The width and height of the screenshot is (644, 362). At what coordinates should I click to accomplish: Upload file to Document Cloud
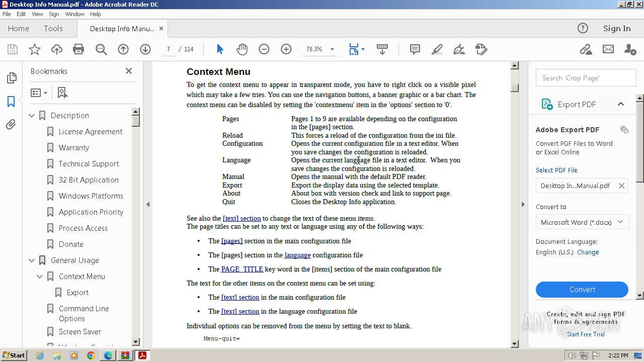[x=57, y=49]
